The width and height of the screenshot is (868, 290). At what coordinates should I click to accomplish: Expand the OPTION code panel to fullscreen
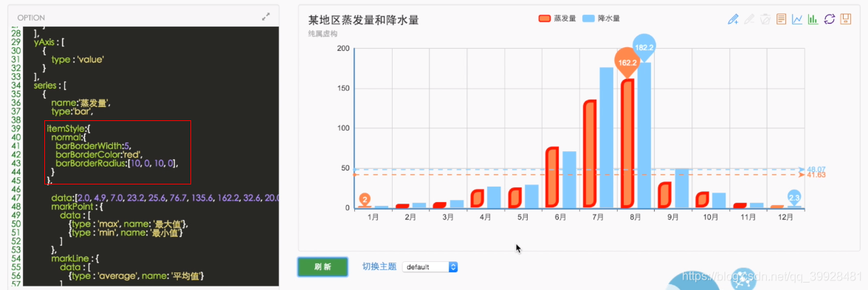tap(266, 17)
